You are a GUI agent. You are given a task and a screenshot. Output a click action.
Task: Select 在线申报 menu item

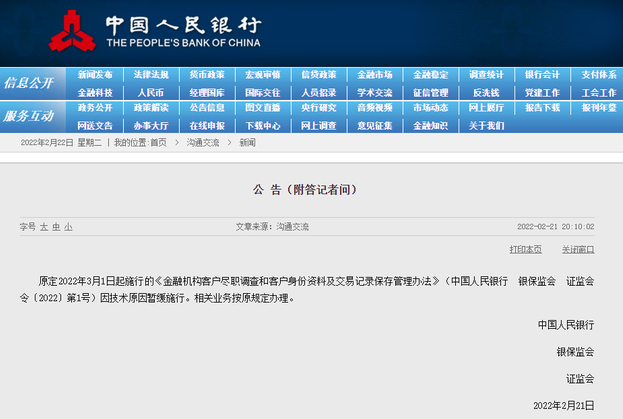[x=207, y=126]
